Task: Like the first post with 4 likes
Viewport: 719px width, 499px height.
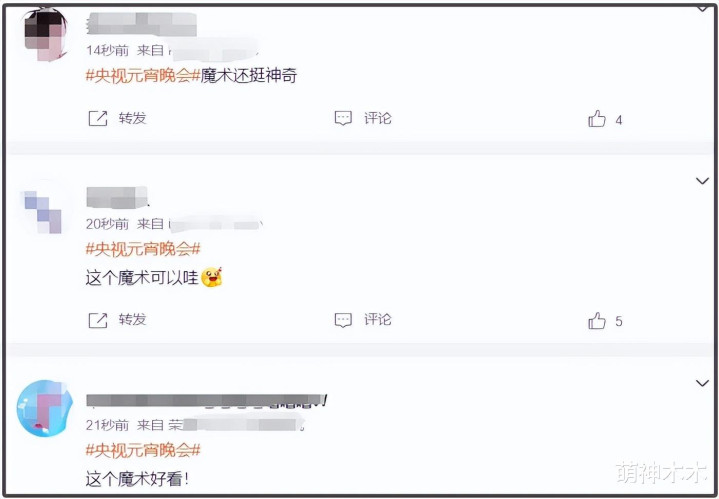Action: (x=597, y=119)
